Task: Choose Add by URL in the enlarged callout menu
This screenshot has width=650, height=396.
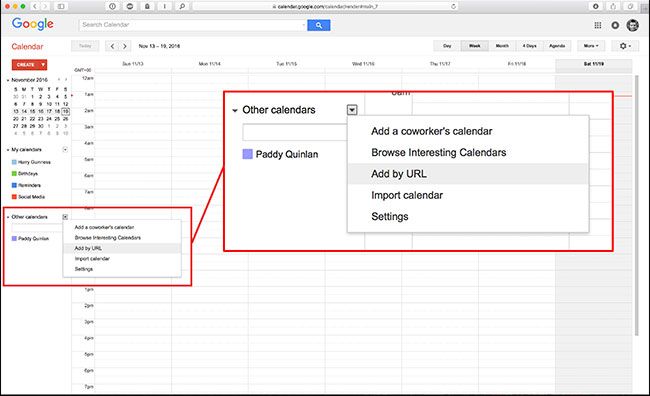Action: coord(468,174)
